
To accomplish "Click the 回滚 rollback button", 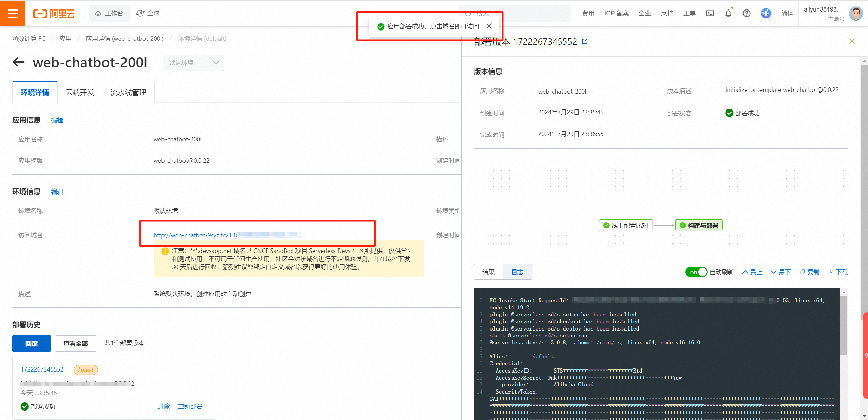I will (31, 343).
